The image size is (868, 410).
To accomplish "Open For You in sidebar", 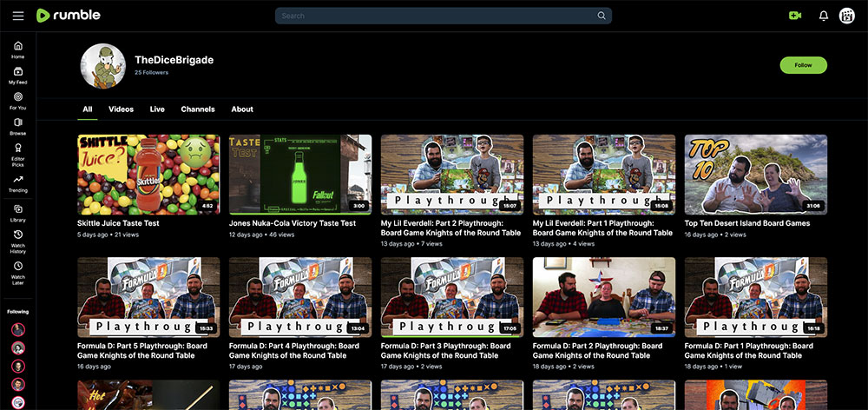I will tap(17, 101).
